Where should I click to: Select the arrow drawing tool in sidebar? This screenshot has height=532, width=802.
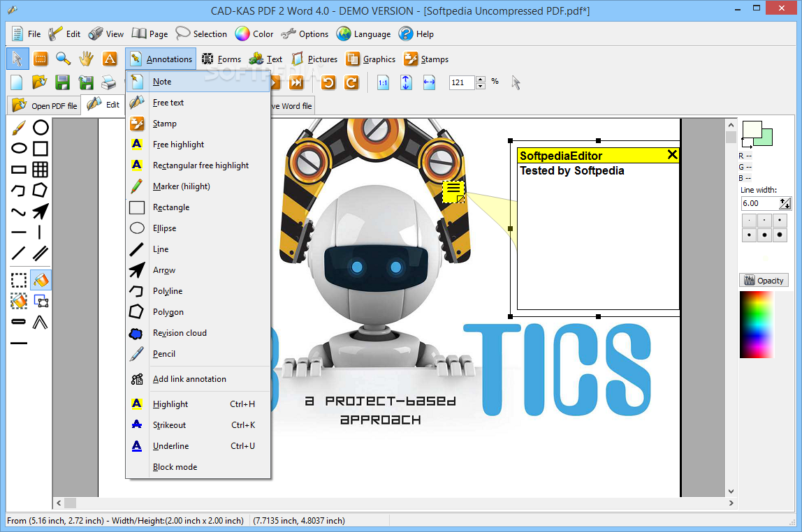tap(41, 212)
